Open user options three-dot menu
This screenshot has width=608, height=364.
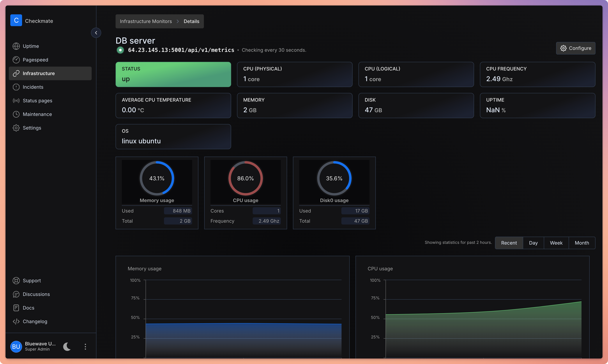point(85,346)
